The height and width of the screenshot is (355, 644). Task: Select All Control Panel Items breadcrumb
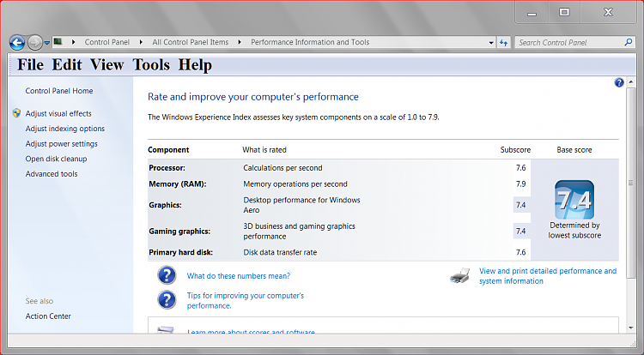(190, 42)
